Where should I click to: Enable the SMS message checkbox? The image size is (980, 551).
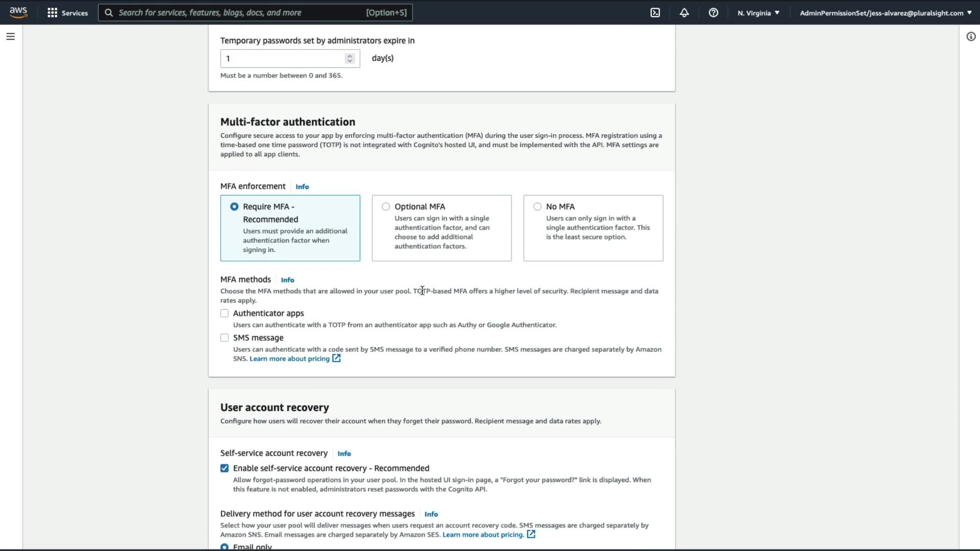point(225,338)
